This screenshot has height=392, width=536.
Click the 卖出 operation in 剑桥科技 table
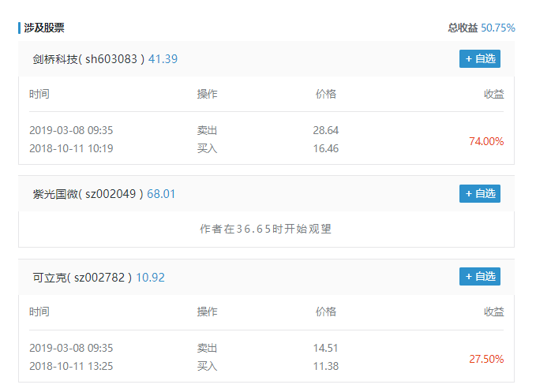pyautogui.click(x=207, y=130)
